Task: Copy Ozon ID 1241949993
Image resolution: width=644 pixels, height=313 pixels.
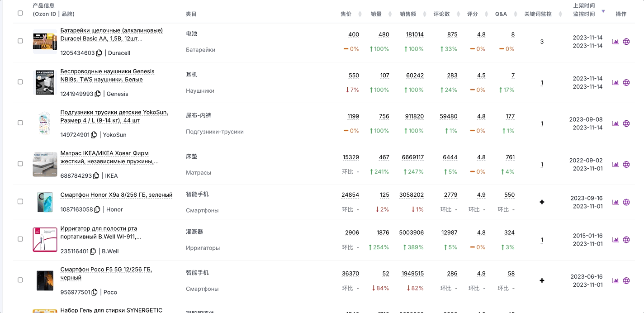Action: point(97,94)
